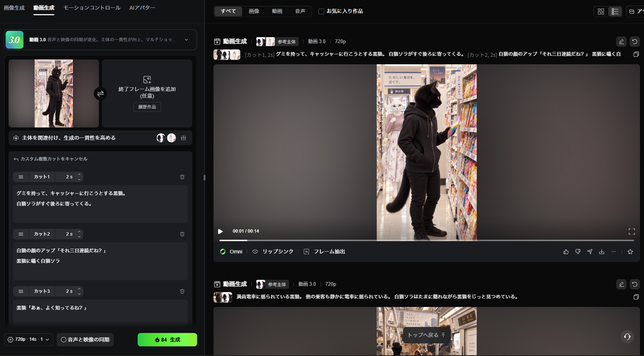Edit the first video generation entry
Image resolution: width=644 pixels, height=356 pixels.
click(x=621, y=42)
